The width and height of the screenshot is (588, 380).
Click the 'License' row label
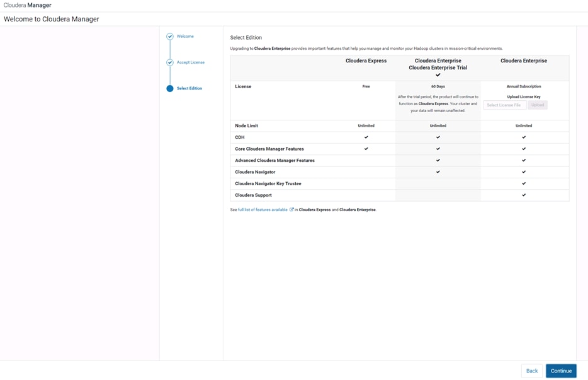coord(243,86)
